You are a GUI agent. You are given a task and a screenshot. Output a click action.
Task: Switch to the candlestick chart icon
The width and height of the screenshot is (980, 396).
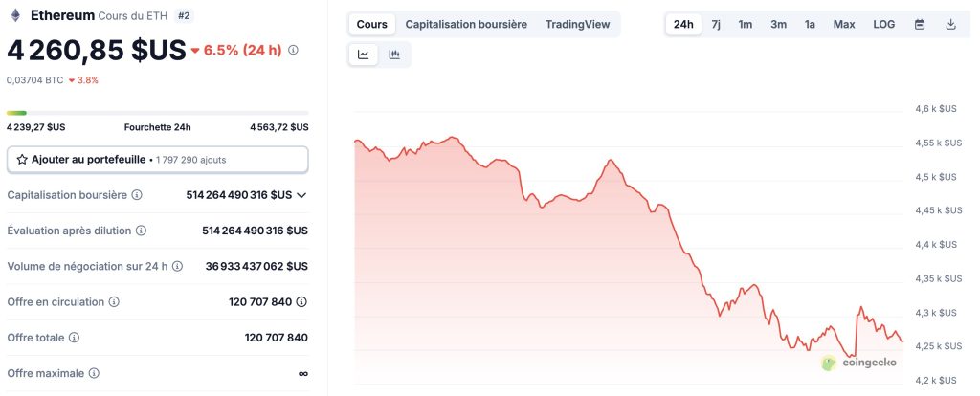click(x=394, y=55)
